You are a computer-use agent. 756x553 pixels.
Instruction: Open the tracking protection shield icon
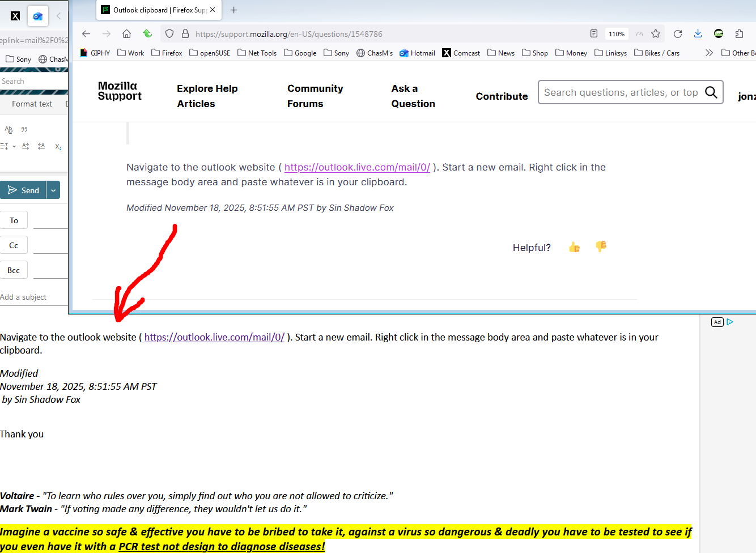point(169,34)
